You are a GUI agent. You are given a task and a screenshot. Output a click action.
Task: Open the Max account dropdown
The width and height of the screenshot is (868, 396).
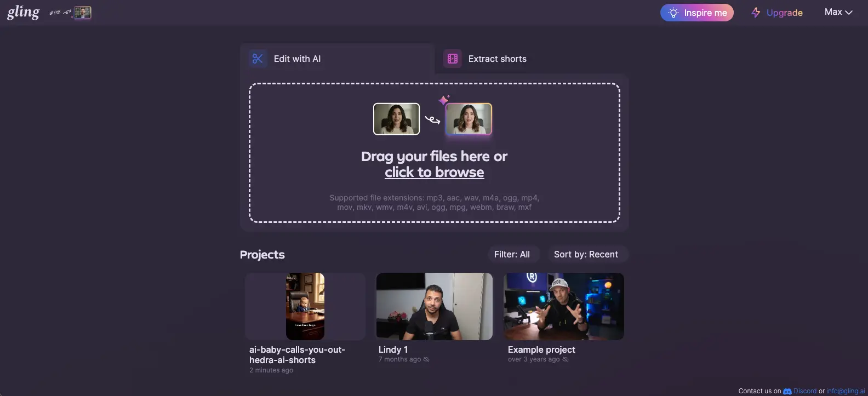coord(838,12)
